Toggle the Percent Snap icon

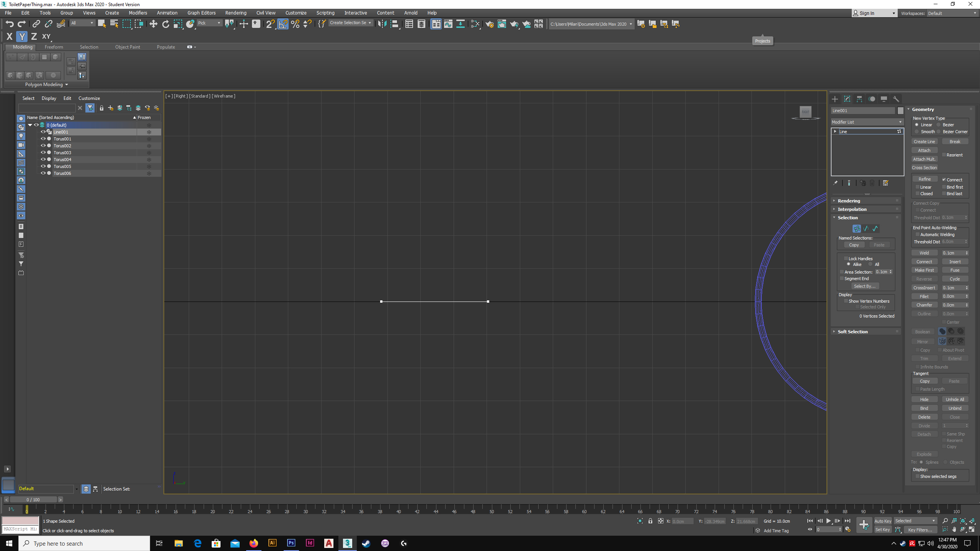(x=295, y=24)
